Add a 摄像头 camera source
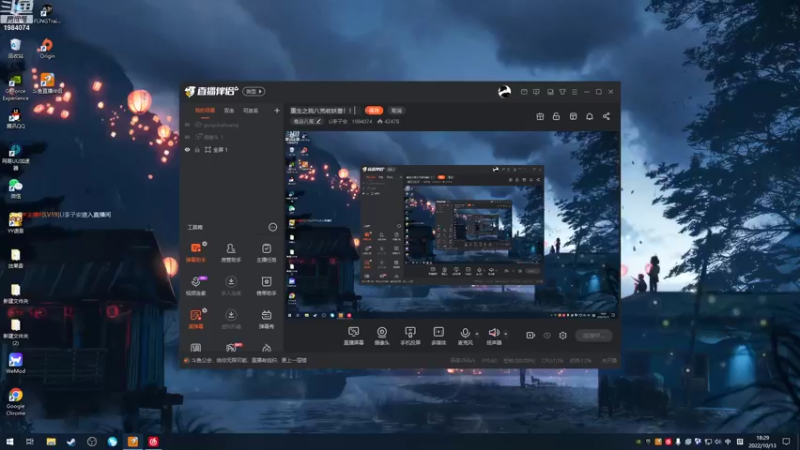 382,336
